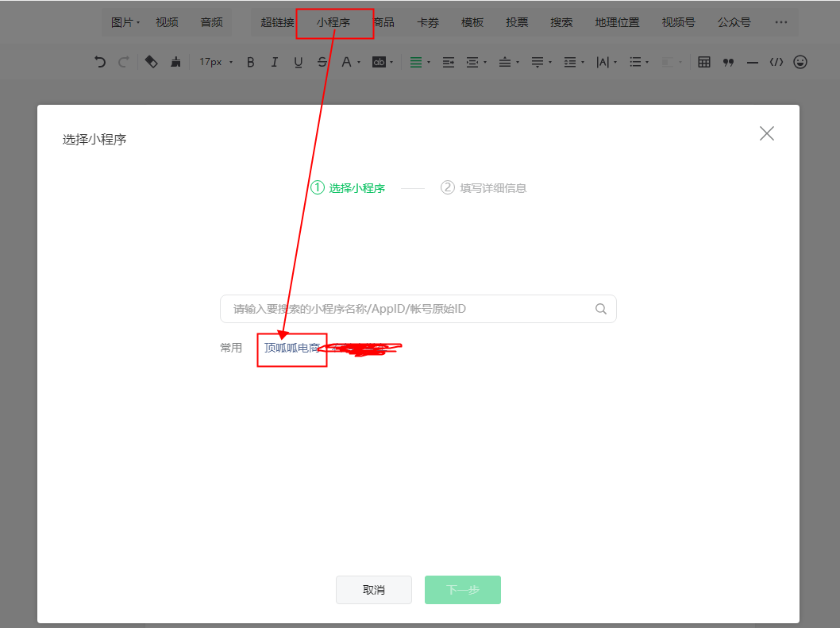Click the green justify alignment icon
This screenshot has height=628, width=840.
pos(416,62)
